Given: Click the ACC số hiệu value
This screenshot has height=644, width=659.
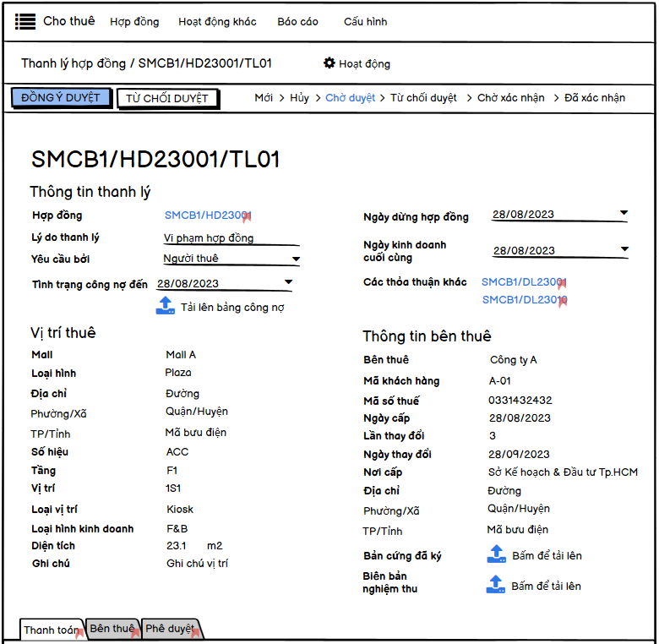Looking at the screenshot, I should click(177, 452).
